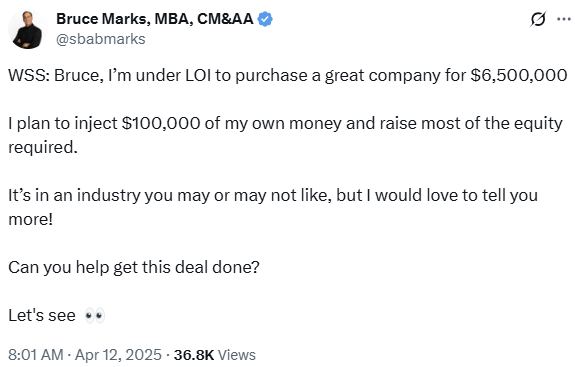Open the @sbabmarks handle link
This screenshot has height=367, width=575.
click(x=101, y=39)
